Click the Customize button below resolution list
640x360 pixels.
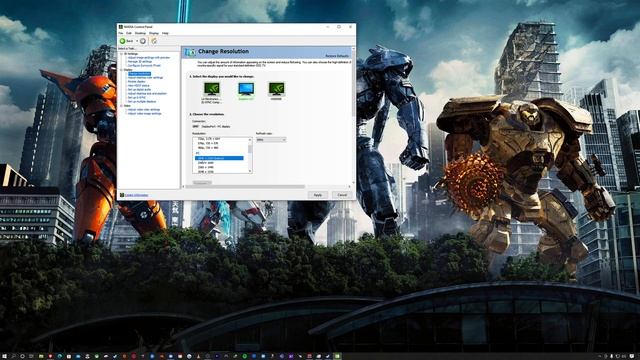pyautogui.click(x=202, y=182)
